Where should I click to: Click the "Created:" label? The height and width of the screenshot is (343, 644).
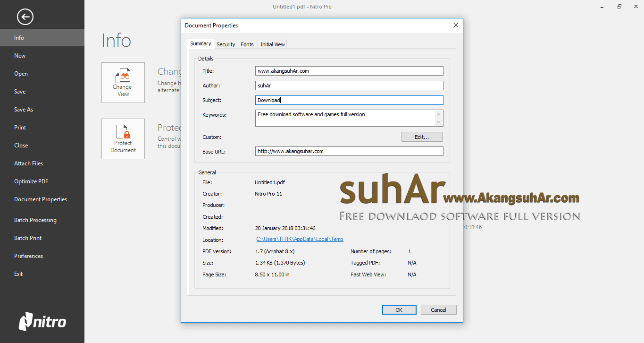pos(212,217)
